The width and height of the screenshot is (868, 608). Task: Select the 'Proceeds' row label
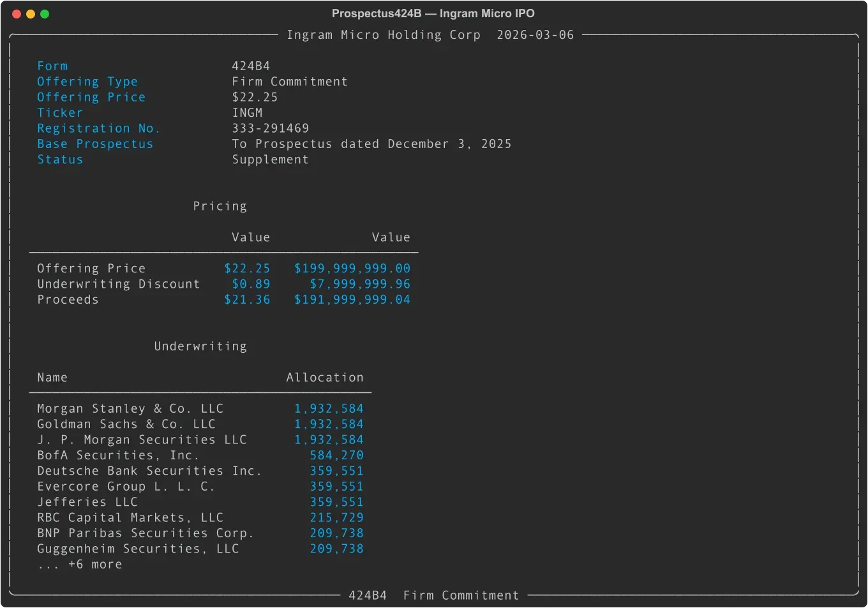(x=68, y=300)
